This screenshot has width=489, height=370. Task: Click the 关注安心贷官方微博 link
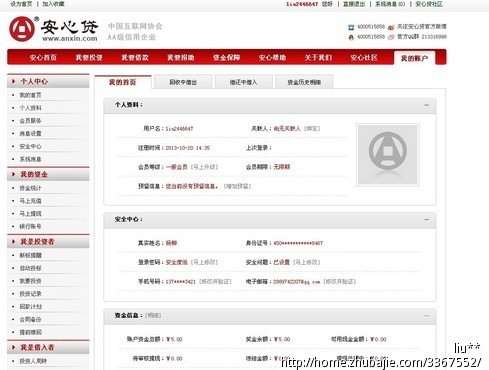click(422, 27)
